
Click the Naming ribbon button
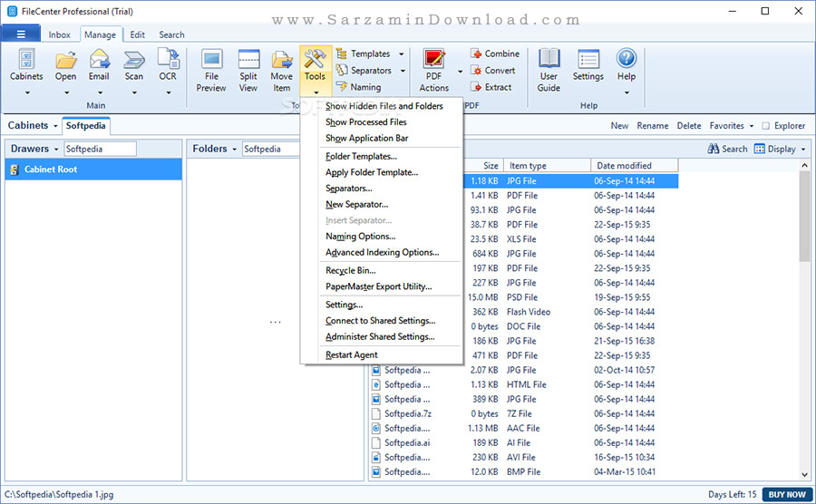tap(358, 87)
